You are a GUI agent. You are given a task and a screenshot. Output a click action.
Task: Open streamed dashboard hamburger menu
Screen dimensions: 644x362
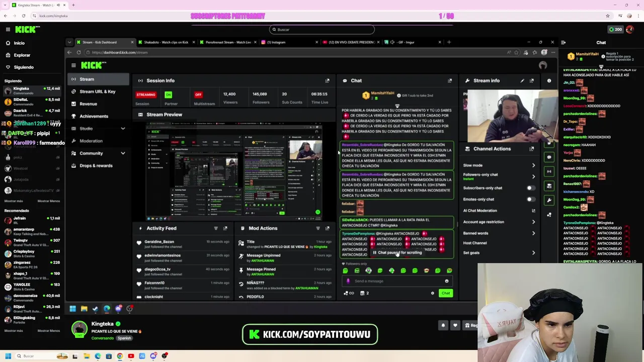click(73, 65)
